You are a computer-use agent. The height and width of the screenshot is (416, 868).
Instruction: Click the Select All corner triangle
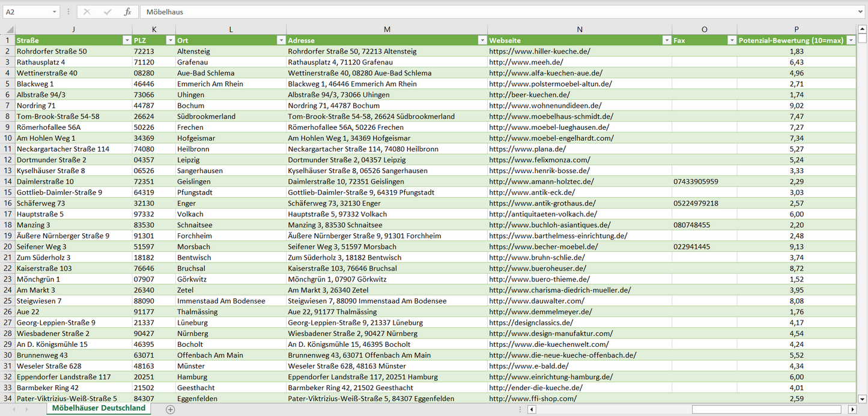pyautogui.click(x=10, y=29)
